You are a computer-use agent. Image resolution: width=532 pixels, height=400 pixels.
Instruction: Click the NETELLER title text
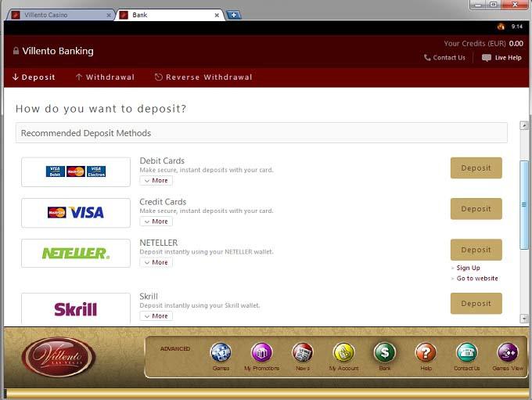pyautogui.click(x=159, y=243)
